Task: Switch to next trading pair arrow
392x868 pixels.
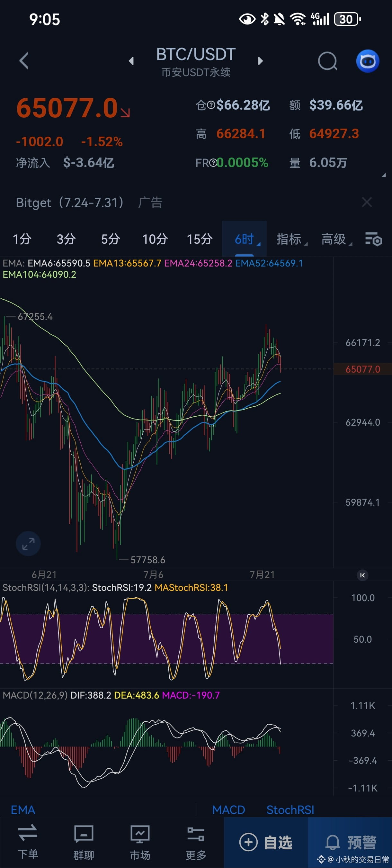Action: click(x=260, y=61)
